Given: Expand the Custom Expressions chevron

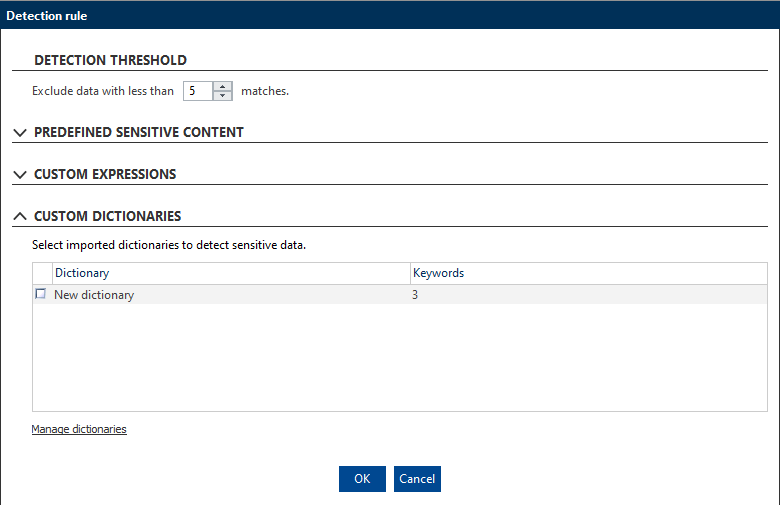Looking at the screenshot, I should 20,175.
